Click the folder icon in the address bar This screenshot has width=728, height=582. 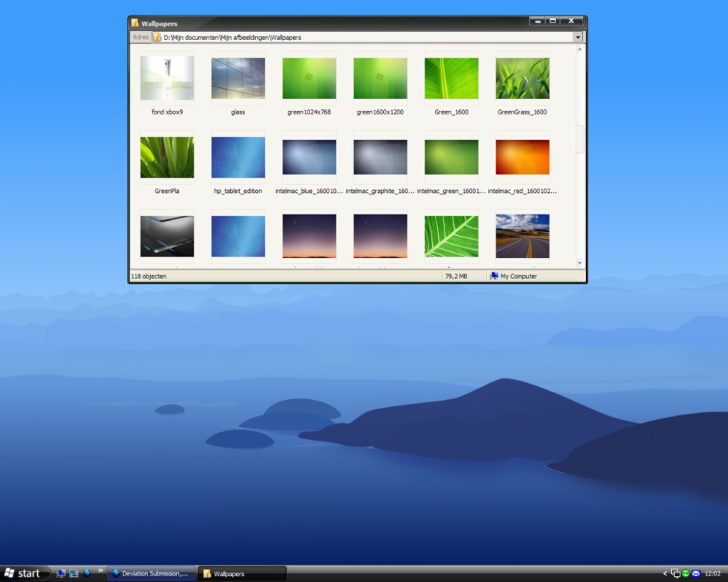(157, 37)
